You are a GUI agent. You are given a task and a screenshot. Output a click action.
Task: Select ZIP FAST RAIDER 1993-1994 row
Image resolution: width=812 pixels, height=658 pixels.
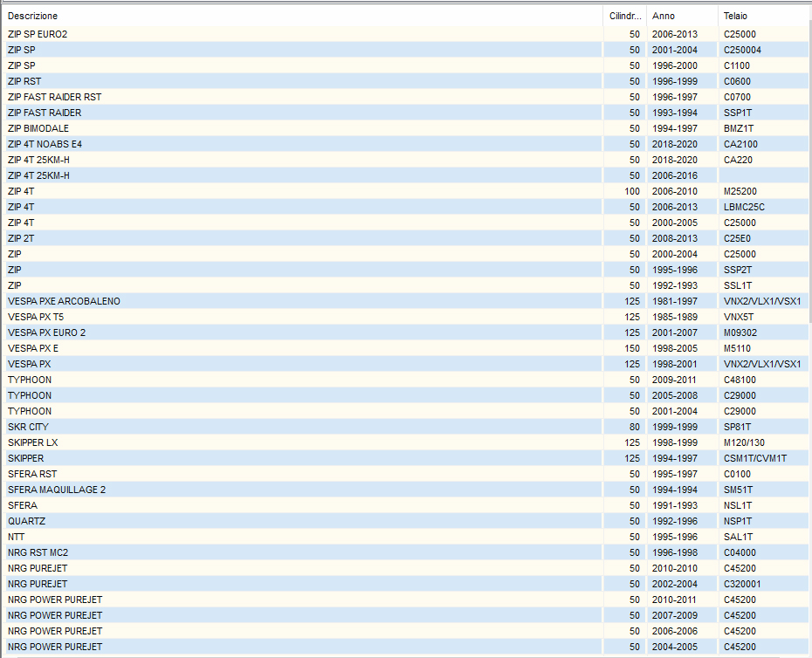click(405, 113)
